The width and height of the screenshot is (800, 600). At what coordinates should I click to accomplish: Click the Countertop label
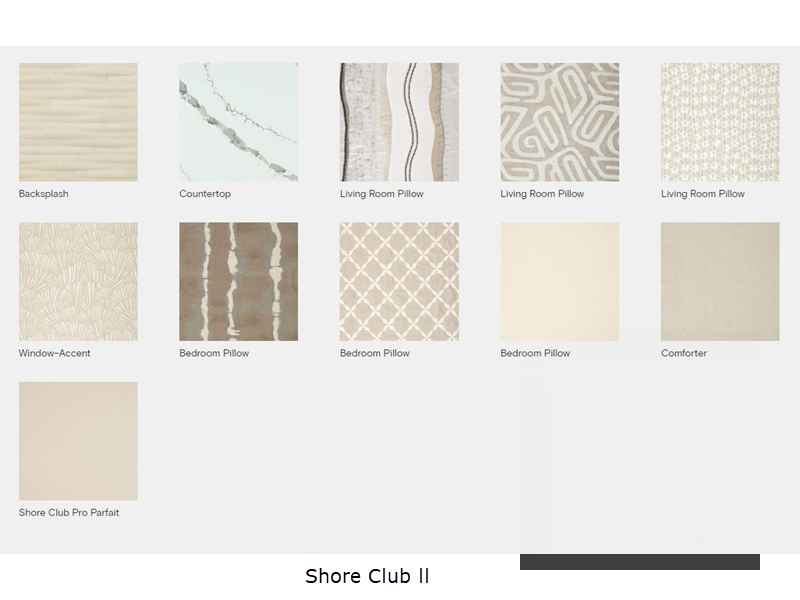(205, 194)
